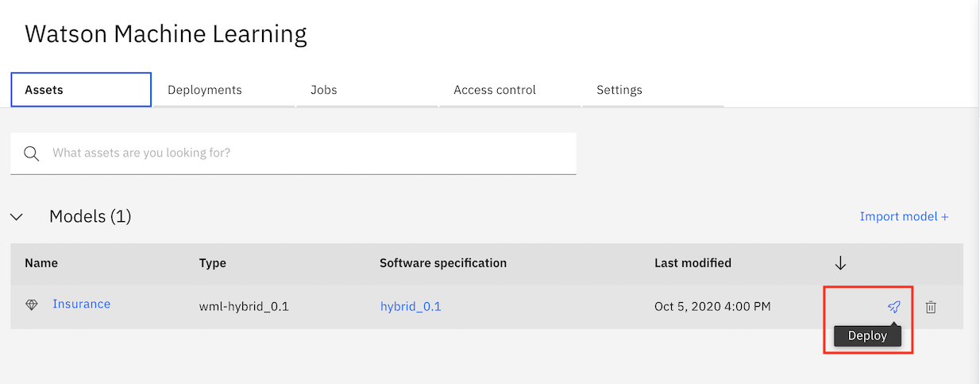
Task: Switch to the Assets tab
Action: [80, 90]
